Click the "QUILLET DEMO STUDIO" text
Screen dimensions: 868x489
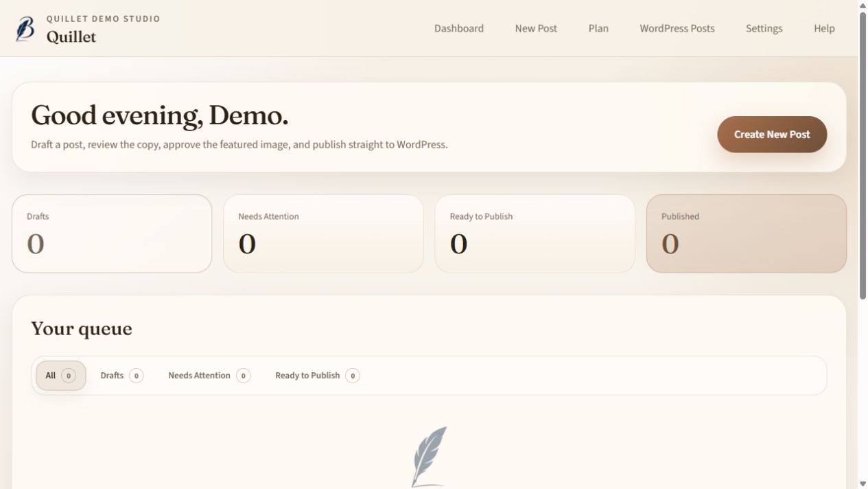click(x=104, y=19)
